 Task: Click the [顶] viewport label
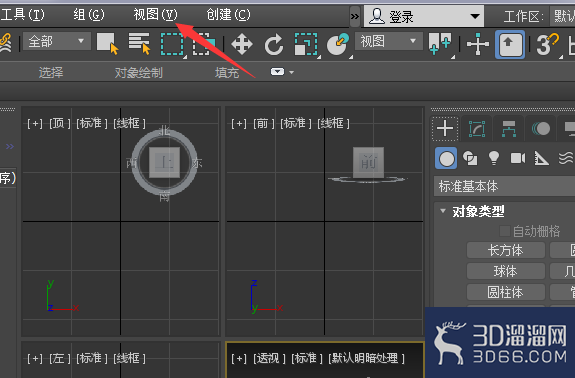(59, 124)
